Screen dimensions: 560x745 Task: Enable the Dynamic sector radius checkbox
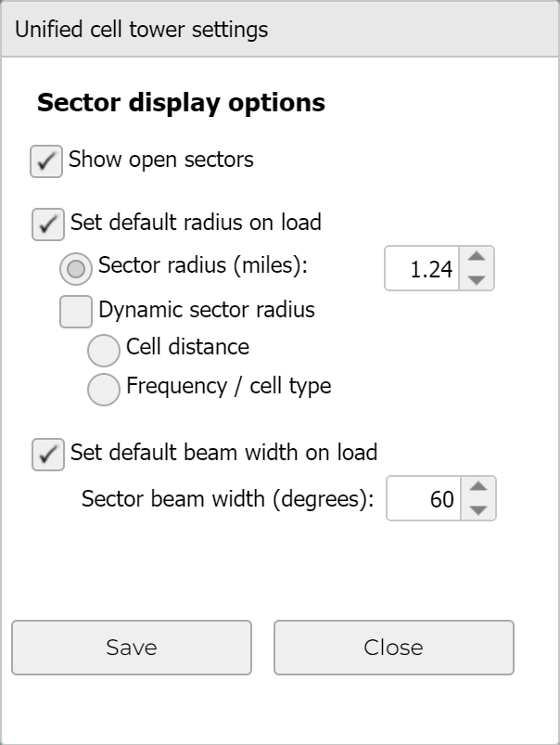point(76,310)
